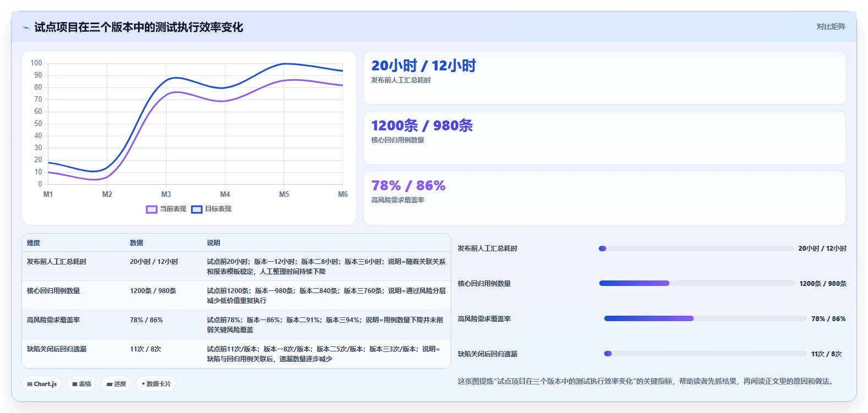
Task: Click the header icon beside the dashboard title
Action: pyautogui.click(x=26, y=27)
